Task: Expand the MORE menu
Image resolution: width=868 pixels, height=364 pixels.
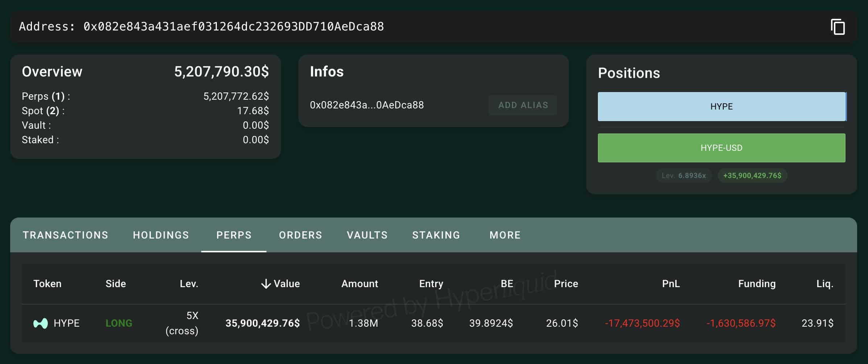Action: pos(505,235)
